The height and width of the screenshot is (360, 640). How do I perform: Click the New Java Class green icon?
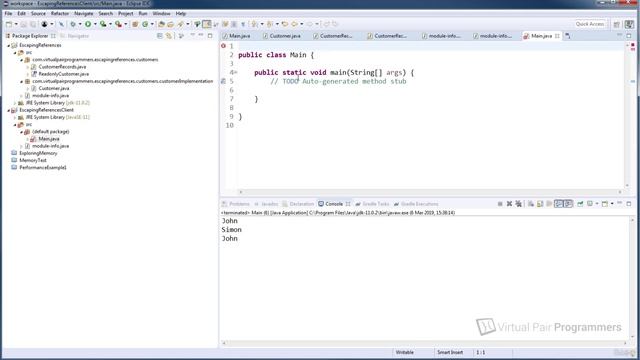tap(145, 24)
